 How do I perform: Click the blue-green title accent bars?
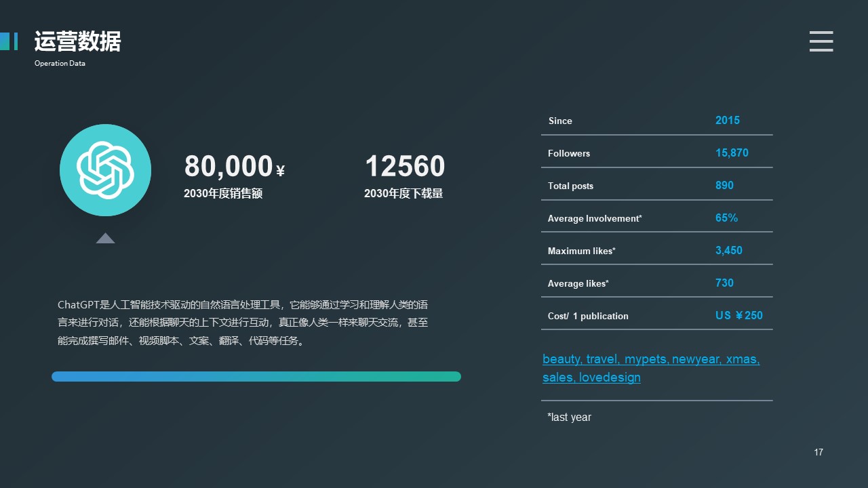coord(9,41)
